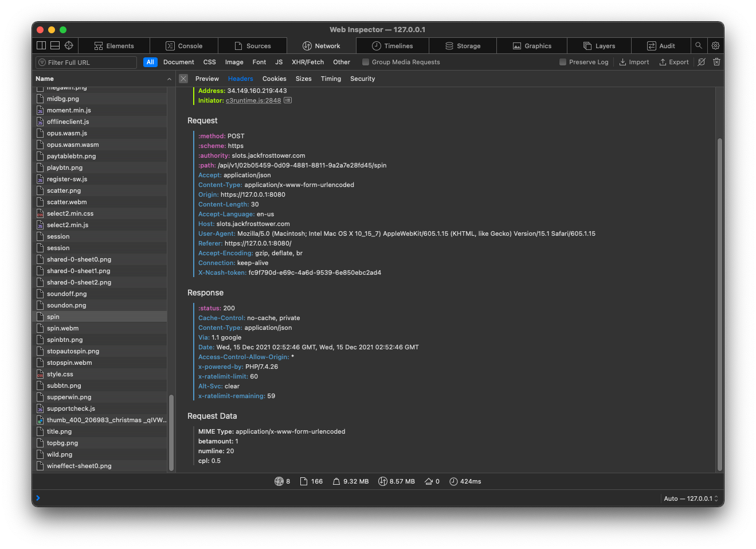Select the wineffect-sheet0.png row
The height and width of the screenshot is (549, 756).
click(x=100, y=466)
